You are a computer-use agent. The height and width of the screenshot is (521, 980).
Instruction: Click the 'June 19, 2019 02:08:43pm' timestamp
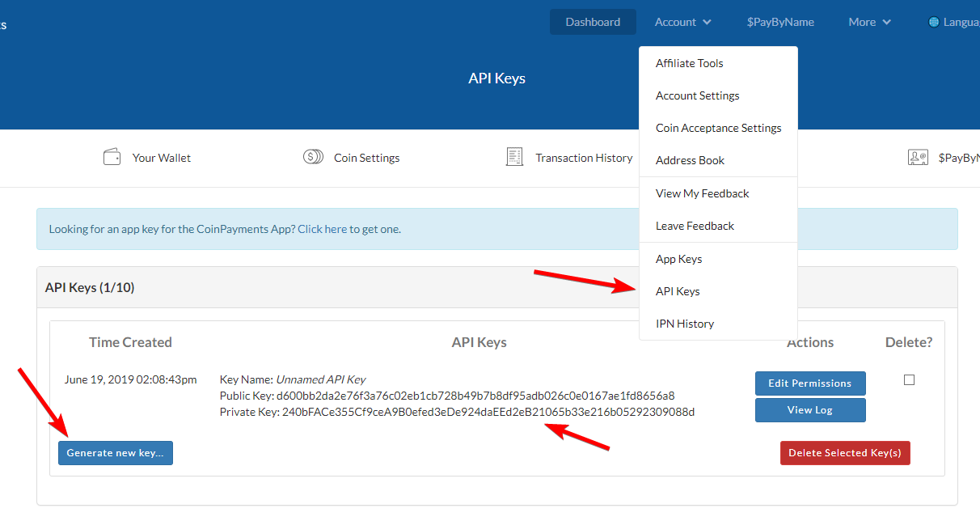(131, 379)
